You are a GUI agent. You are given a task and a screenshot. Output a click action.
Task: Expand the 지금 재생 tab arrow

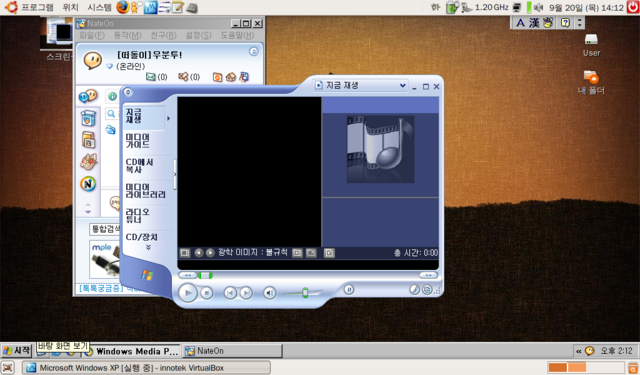click(169, 118)
